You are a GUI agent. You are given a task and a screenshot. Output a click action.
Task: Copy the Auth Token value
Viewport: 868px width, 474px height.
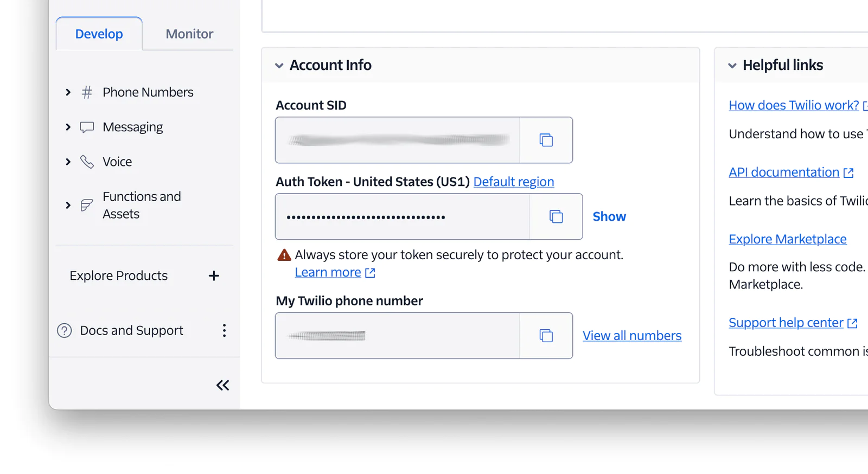556,216
